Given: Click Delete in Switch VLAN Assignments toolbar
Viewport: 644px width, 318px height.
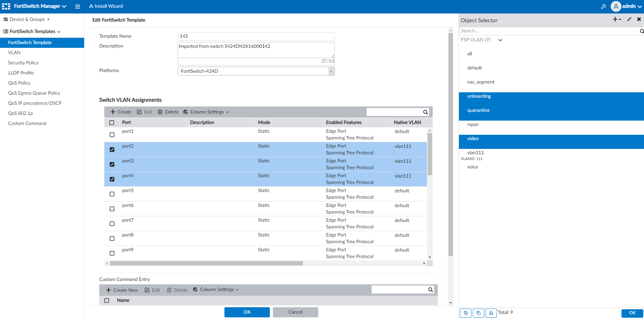Looking at the screenshot, I should point(168,112).
